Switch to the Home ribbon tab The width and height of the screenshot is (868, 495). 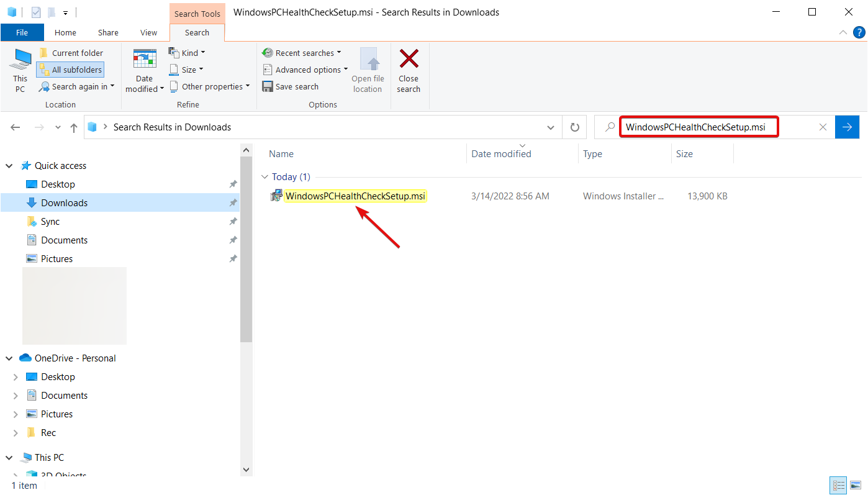(x=65, y=32)
